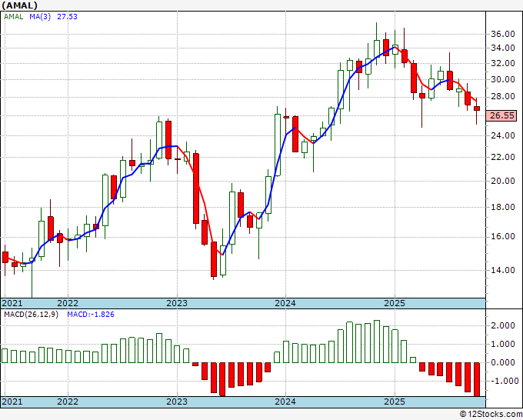
Task: Click the 34.00 price axis label
Action: pos(503,48)
